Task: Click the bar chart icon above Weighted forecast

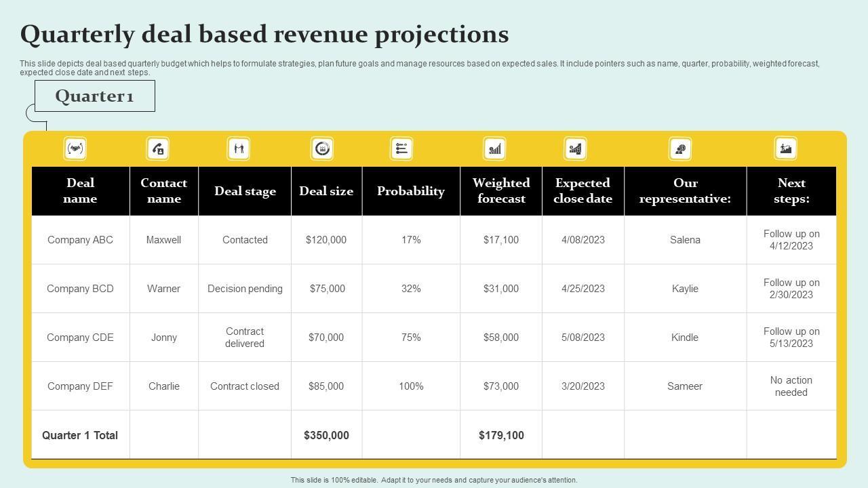Action: 495,148
